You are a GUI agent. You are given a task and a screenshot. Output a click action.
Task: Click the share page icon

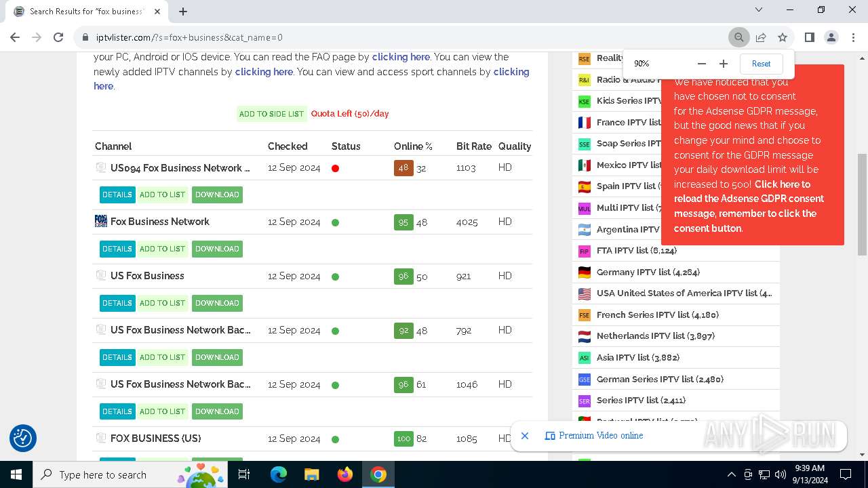tap(761, 37)
